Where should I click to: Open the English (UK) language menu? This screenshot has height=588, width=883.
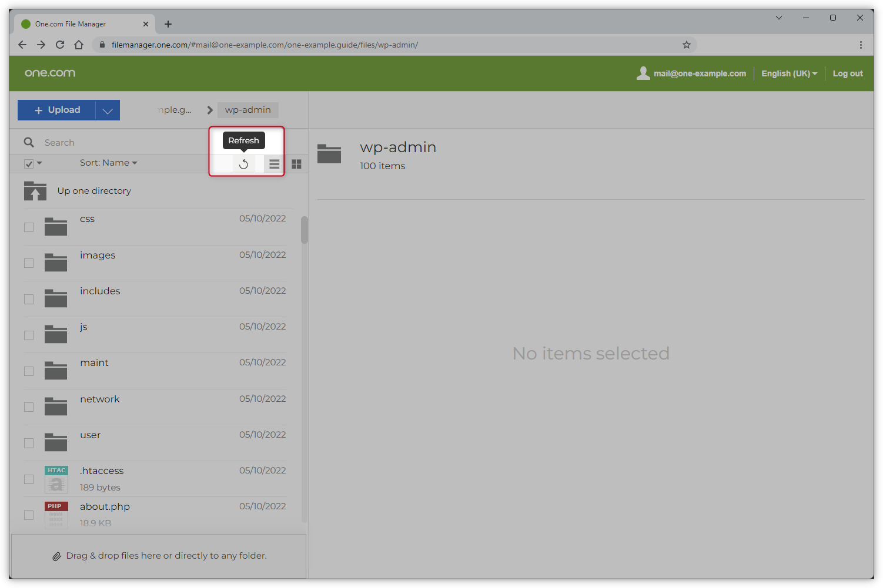coord(788,73)
